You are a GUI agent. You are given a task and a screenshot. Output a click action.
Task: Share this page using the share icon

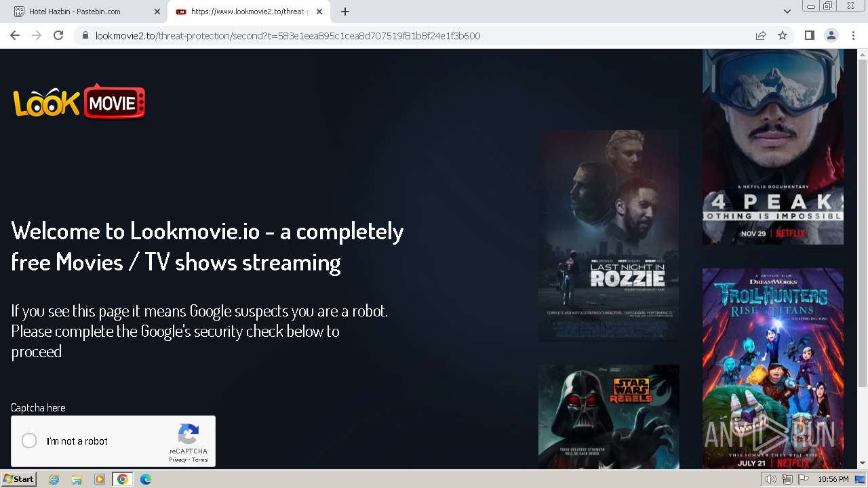(761, 35)
